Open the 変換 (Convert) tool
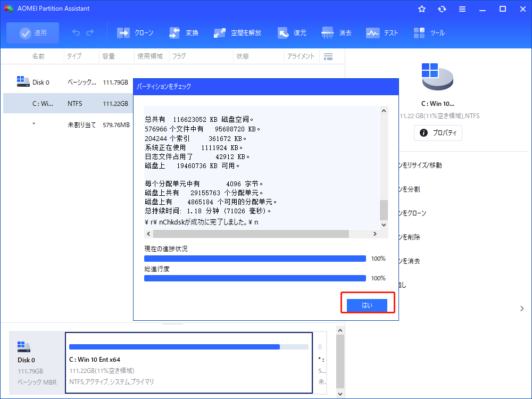Image resolution: width=532 pixels, height=399 pixels. coord(184,33)
